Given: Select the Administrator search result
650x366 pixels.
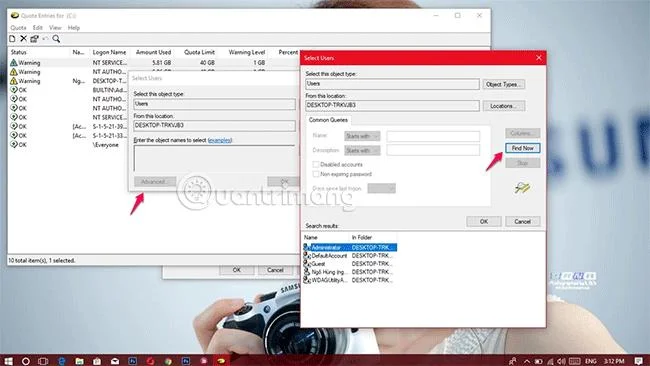Looking at the screenshot, I should (350, 247).
